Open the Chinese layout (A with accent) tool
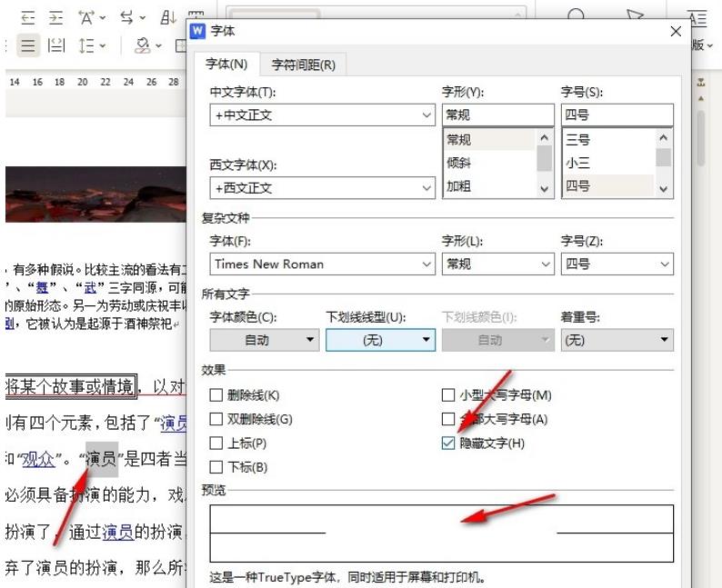Viewport: 722px width, 588px height. tap(86, 18)
